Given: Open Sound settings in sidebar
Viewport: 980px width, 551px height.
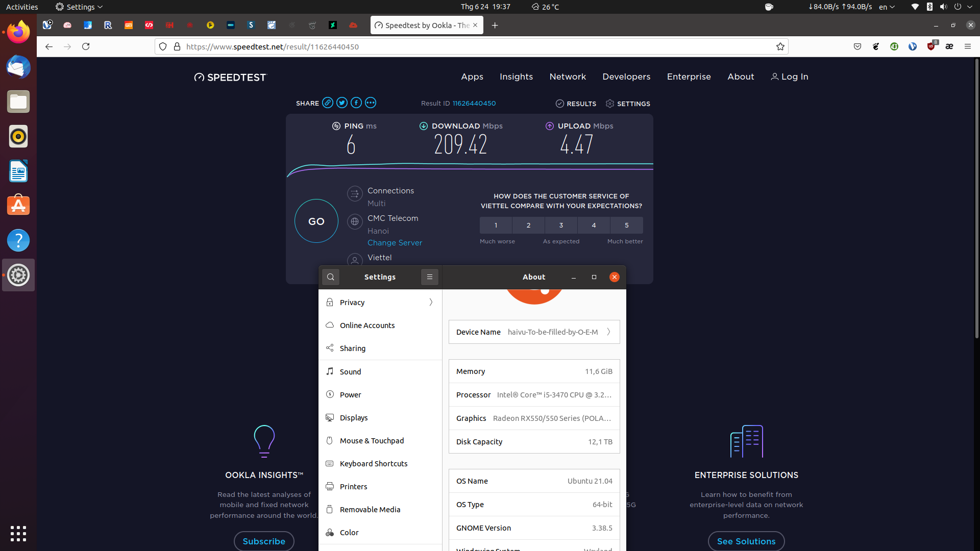Looking at the screenshot, I should pos(380,372).
